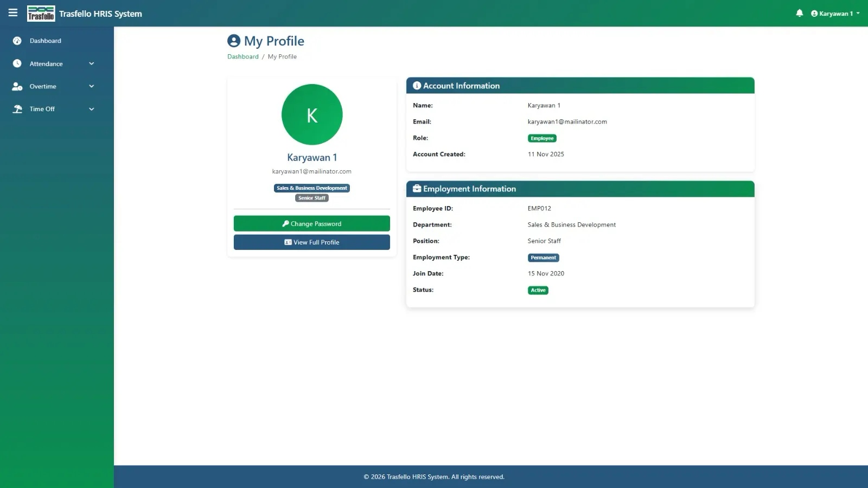Viewport: 868px width, 488px height.
Task: Click the Account Information info icon
Action: pyautogui.click(x=417, y=86)
